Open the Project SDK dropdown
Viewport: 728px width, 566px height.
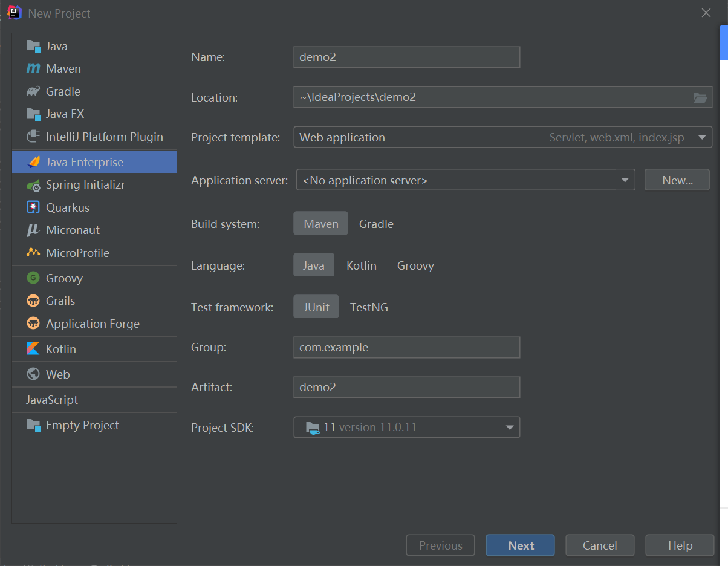click(x=509, y=428)
